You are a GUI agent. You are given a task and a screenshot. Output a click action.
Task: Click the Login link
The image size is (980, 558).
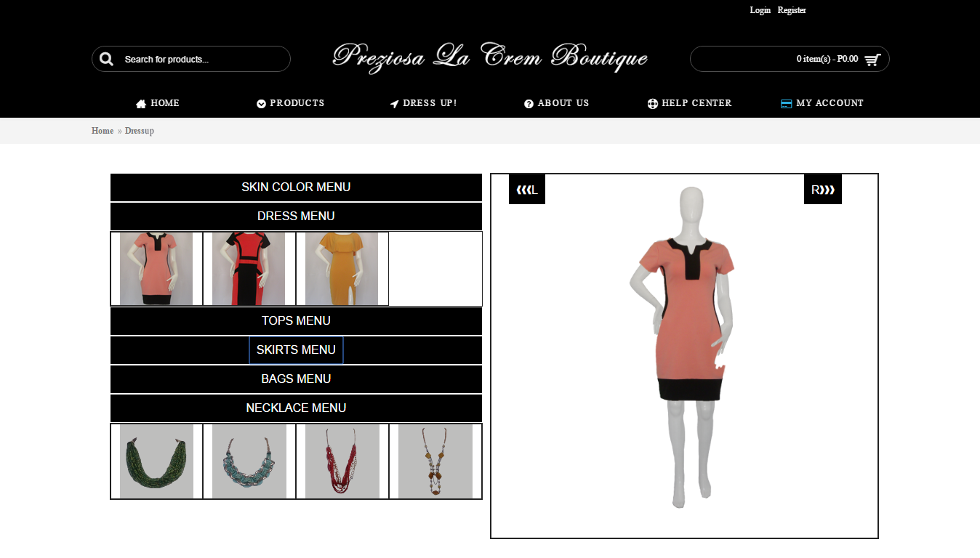tap(760, 10)
